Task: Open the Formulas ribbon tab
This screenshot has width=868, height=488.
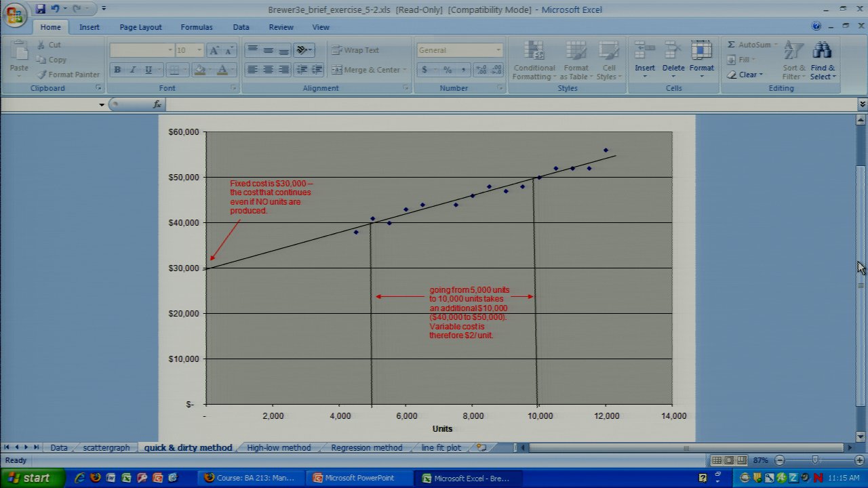Action: click(x=196, y=27)
